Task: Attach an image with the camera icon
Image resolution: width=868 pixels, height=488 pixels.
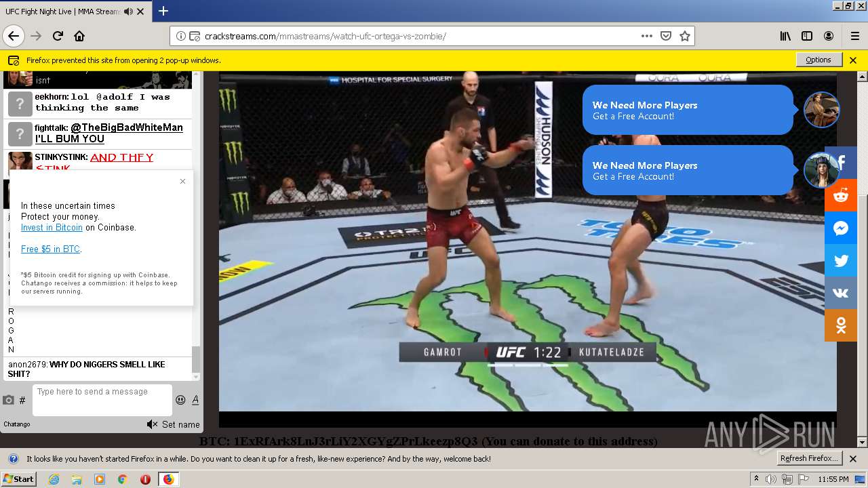Action: click(x=9, y=401)
